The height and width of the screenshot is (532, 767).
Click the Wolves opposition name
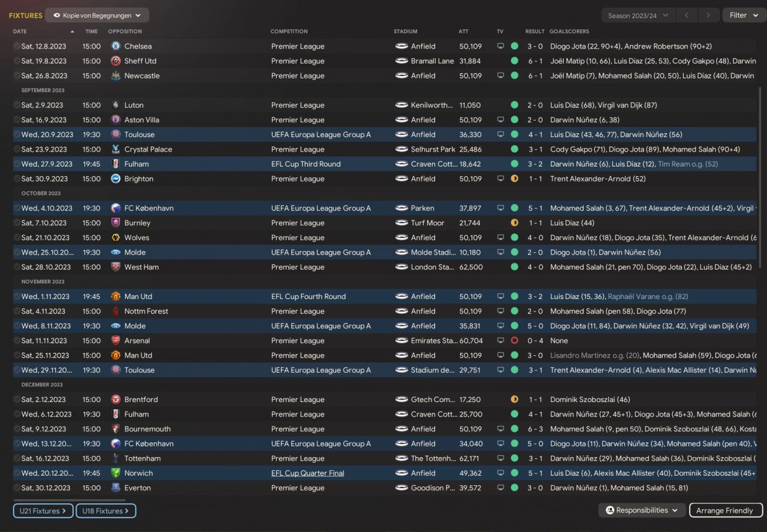137,237
